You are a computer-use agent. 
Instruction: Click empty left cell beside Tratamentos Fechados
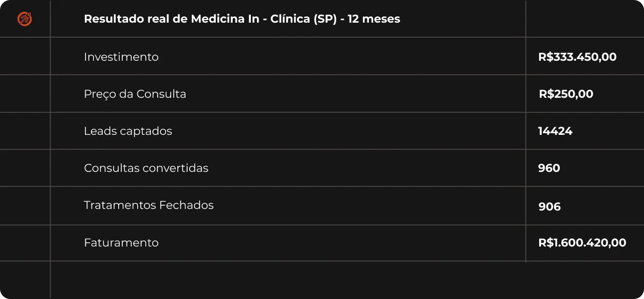[25, 205]
